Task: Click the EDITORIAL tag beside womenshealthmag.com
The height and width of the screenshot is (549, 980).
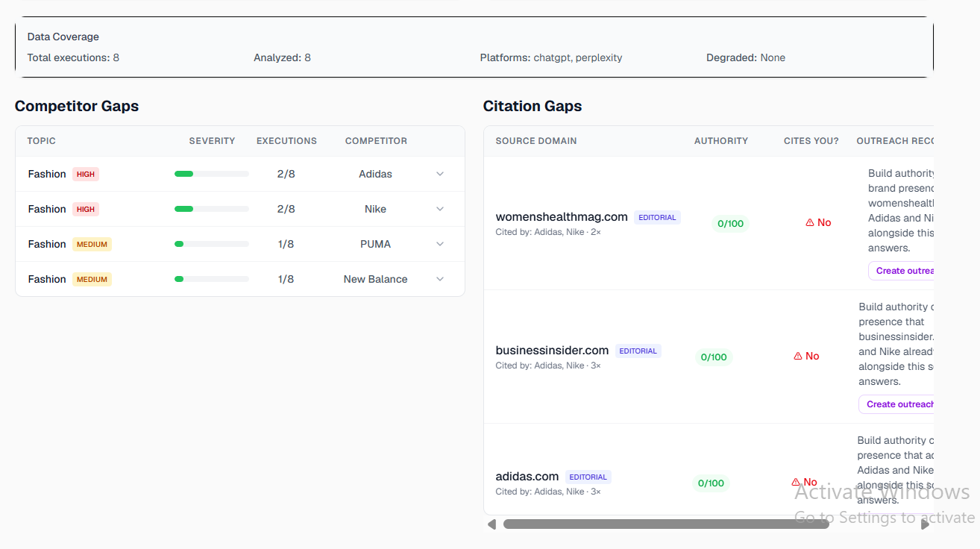Action: 657,218
